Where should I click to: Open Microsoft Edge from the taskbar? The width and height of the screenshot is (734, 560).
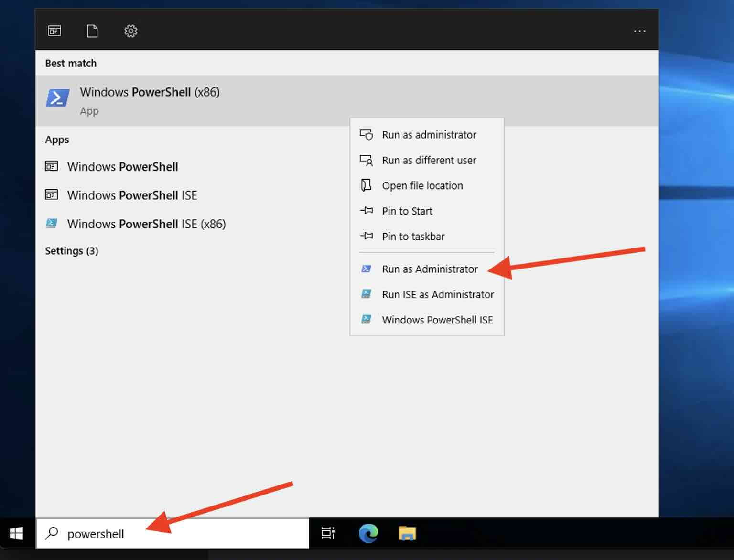(x=367, y=534)
